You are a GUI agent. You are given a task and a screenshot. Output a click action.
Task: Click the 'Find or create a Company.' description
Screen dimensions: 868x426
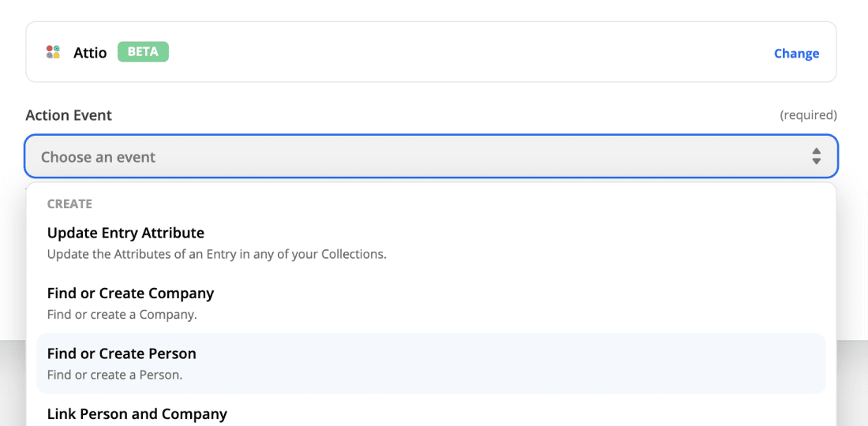[x=122, y=314]
